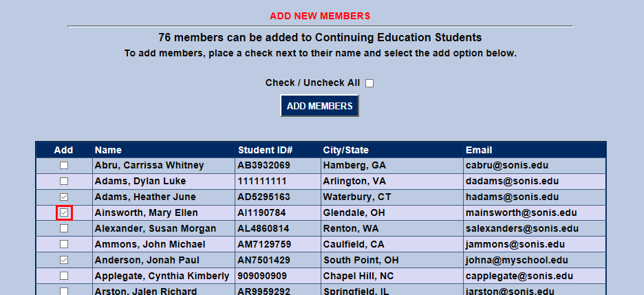The height and width of the screenshot is (295, 644).
Task: Check the box for Abru, Carrissa Whitney
Action: [x=64, y=166]
